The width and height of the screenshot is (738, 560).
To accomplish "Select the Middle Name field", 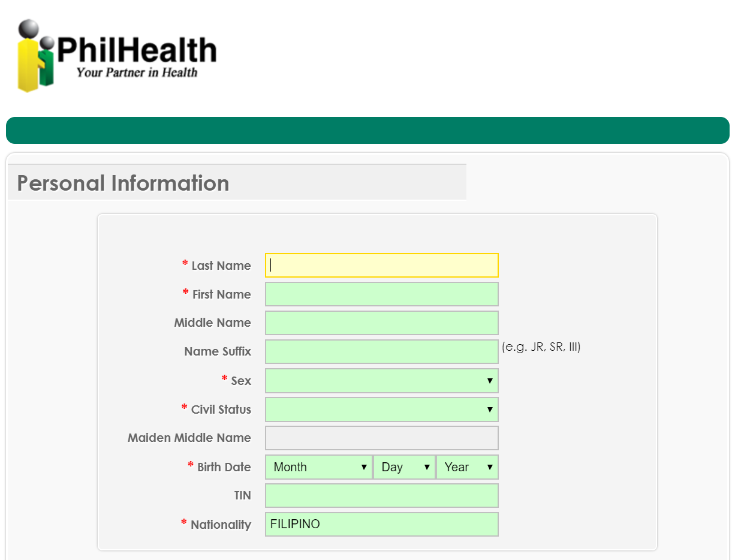I will click(382, 323).
